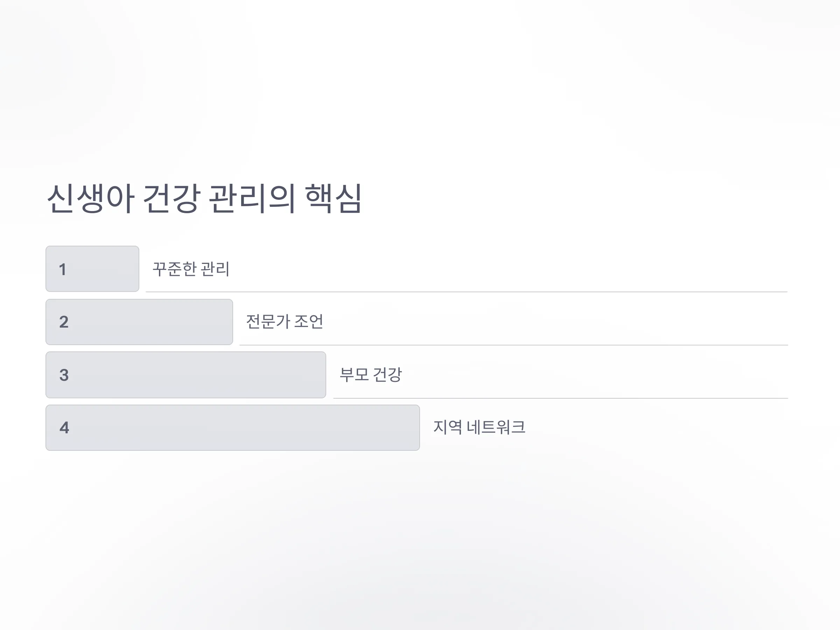This screenshot has width=840, height=630.
Task: Select the gray box numbered 3
Action: (x=186, y=375)
